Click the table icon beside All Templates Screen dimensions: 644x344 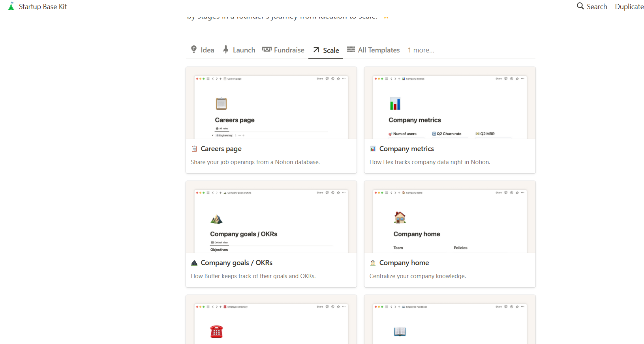pos(351,49)
